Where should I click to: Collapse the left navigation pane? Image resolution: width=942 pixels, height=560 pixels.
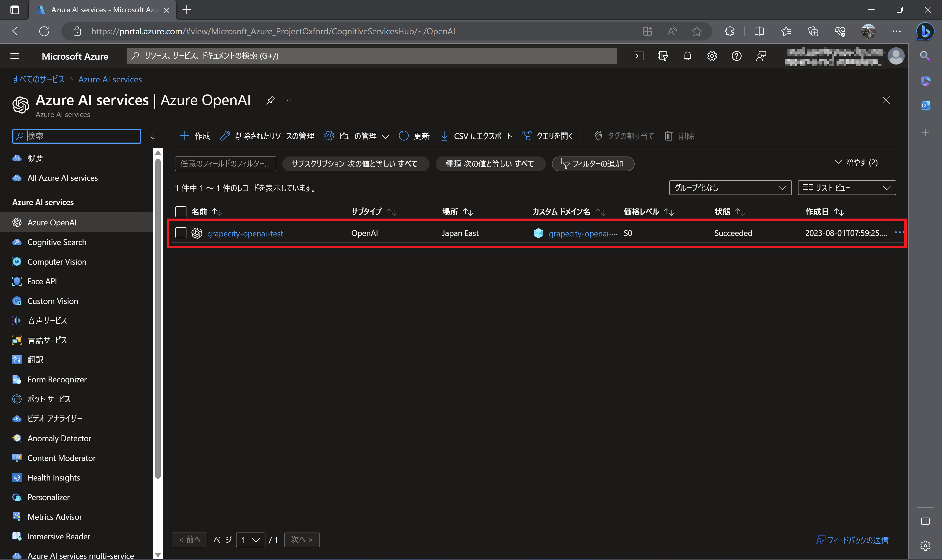(x=153, y=137)
